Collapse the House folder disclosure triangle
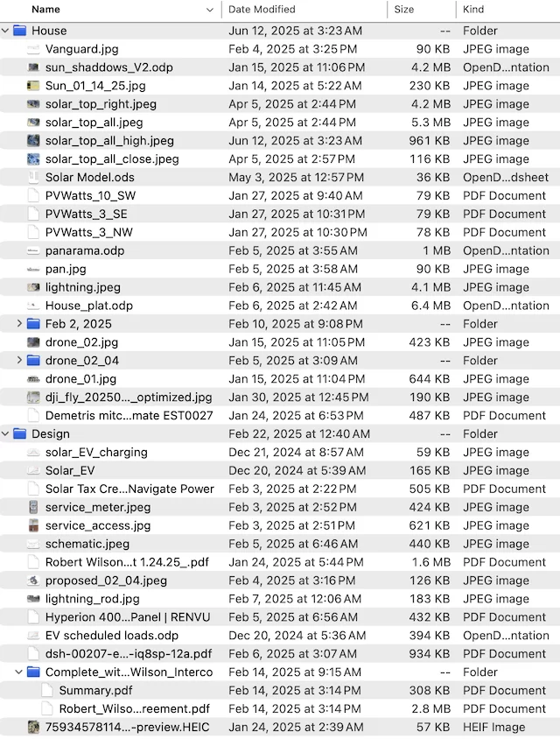The width and height of the screenshot is (560, 739). coord(6,31)
